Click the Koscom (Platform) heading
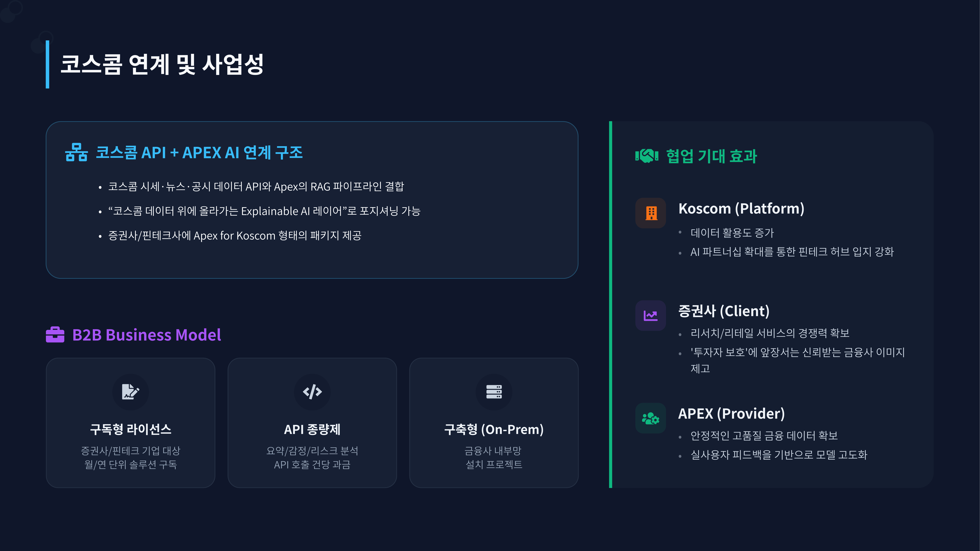Image resolution: width=980 pixels, height=551 pixels. point(741,208)
